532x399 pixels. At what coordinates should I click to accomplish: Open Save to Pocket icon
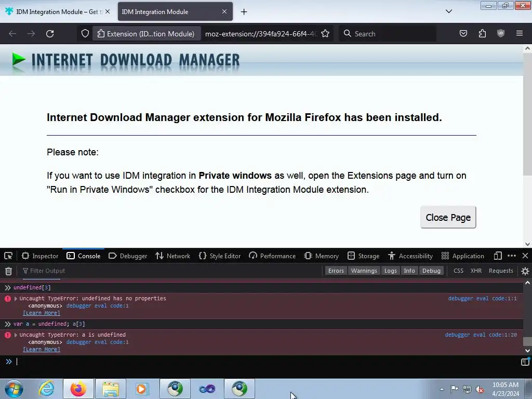tap(463, 33)
